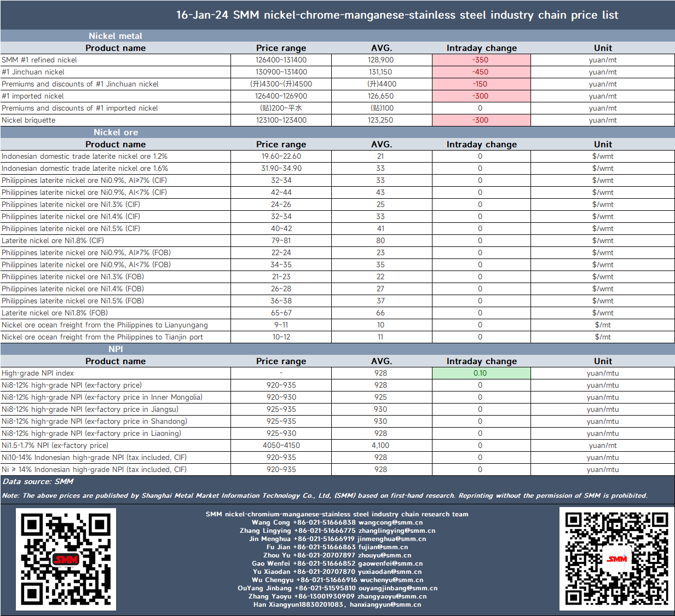
Task: Click Indonesian domestic trade laterite nickel ore 1.6%
Action: point(85,168)
